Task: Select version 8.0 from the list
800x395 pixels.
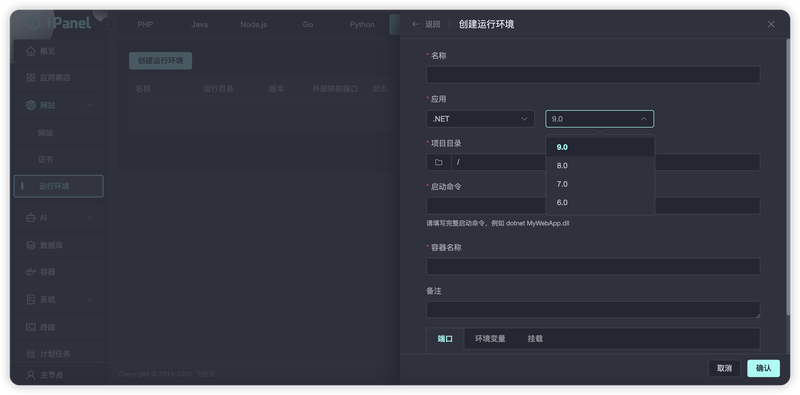Action: [600, 165]
